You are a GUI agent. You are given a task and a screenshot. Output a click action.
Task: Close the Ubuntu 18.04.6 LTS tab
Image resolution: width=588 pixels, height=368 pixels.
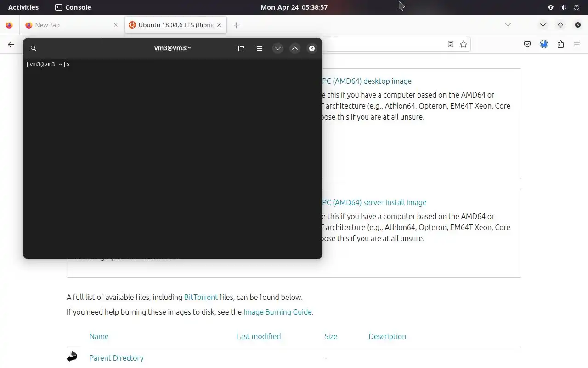(219, 25)
